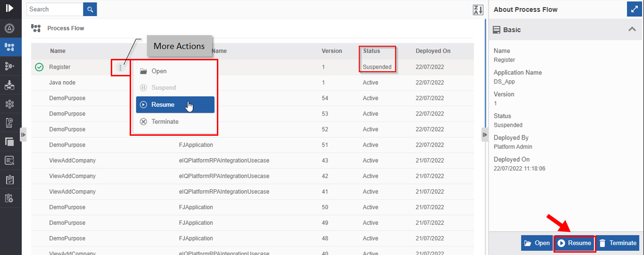644x255 pixels.
Task: Toggle the Z-A sort order icon
Action: click(478, 10)
